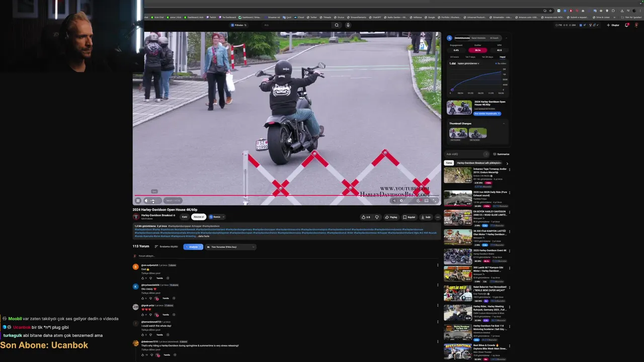Open ChatGPT bookmark in bookmarks bar
Viewport: 644px width, 362px height.
375,17
